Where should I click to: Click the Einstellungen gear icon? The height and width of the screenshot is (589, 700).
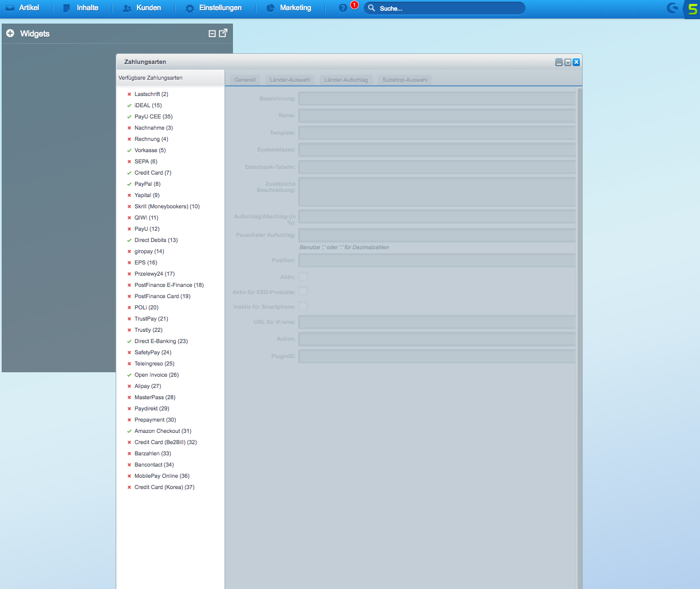190,8
